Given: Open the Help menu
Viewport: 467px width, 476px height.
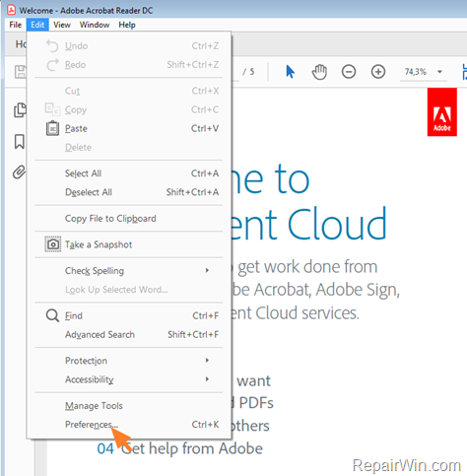Looking at the screenshot, I should [x=127, y=25].
